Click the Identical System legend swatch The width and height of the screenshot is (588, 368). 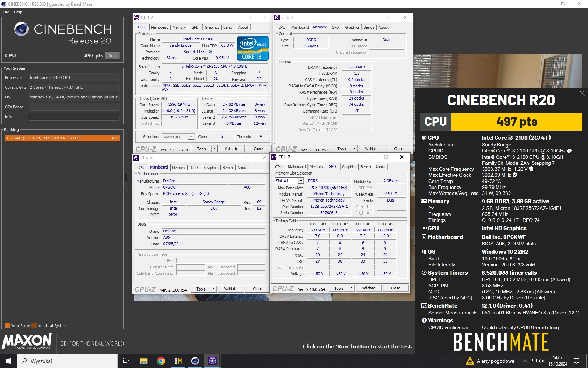point(34,326)
